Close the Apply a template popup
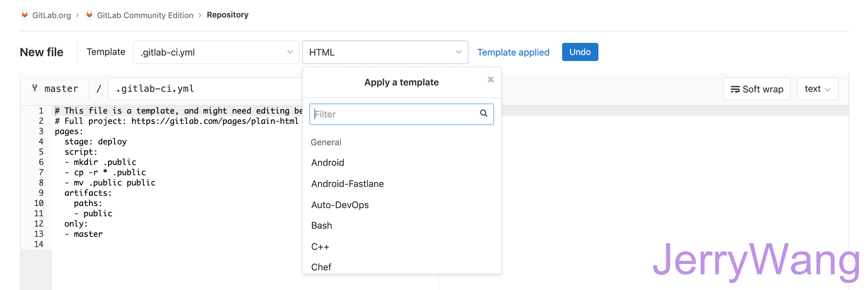The width and height of the screenshot is (868, 290). tap(491, 79)
